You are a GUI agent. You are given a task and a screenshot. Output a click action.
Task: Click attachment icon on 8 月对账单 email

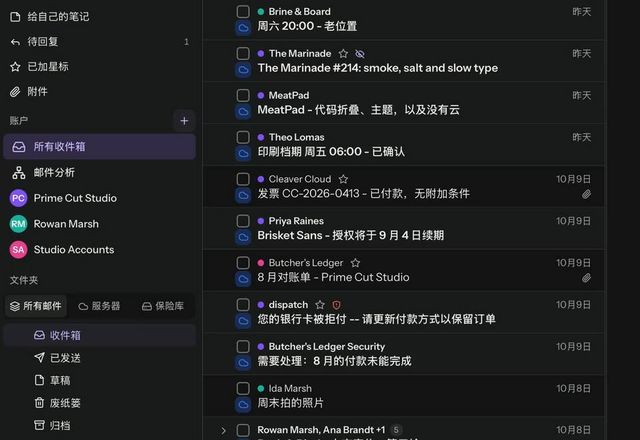tap(586, 278)
